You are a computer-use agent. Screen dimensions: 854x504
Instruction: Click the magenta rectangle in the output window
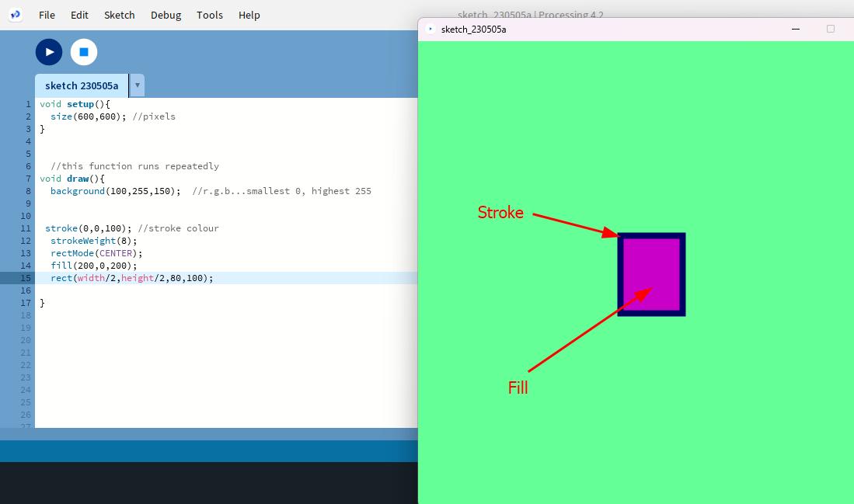click(x=651, y=273)
